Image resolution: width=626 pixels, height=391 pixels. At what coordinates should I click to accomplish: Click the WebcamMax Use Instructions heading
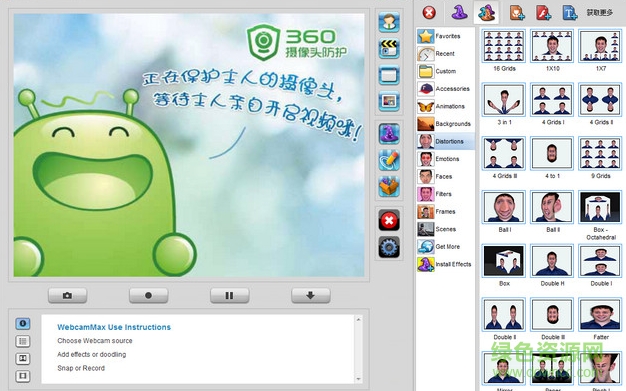[x=114, y=327]
